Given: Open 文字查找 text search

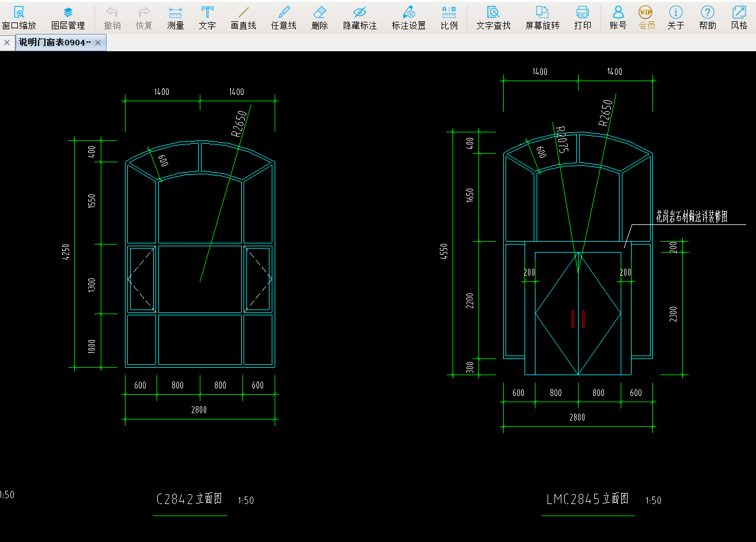Looking at the screenshot, I should 493,18.
